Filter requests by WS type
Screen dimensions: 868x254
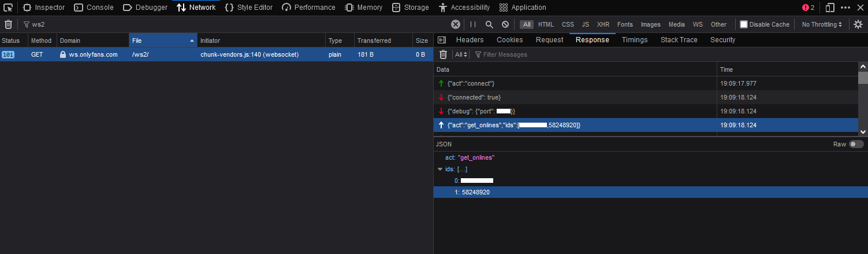(698, 24)
